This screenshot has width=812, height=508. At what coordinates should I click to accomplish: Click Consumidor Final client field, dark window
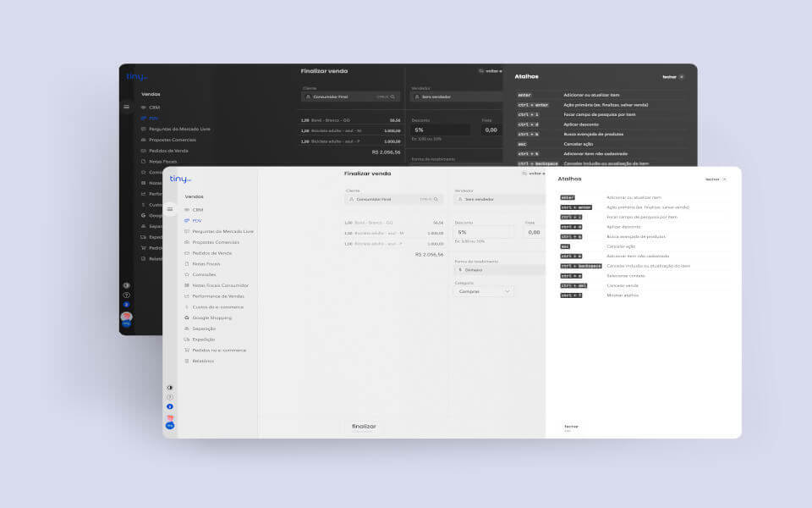[x=350, y=97]
